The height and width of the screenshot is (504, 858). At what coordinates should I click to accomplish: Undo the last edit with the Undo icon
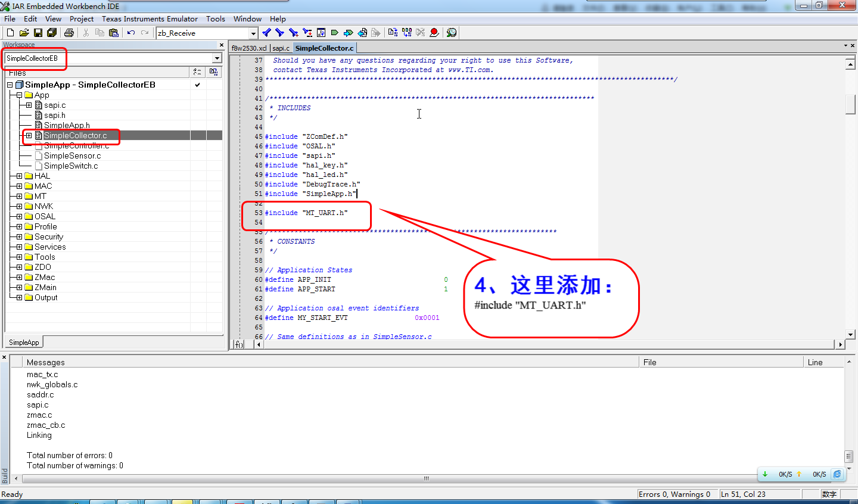click(x=131, y=33)
